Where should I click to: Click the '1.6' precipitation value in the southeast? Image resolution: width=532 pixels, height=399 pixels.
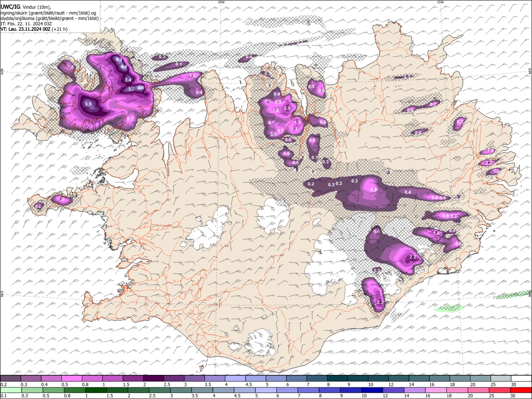click(x=436, y=234)
